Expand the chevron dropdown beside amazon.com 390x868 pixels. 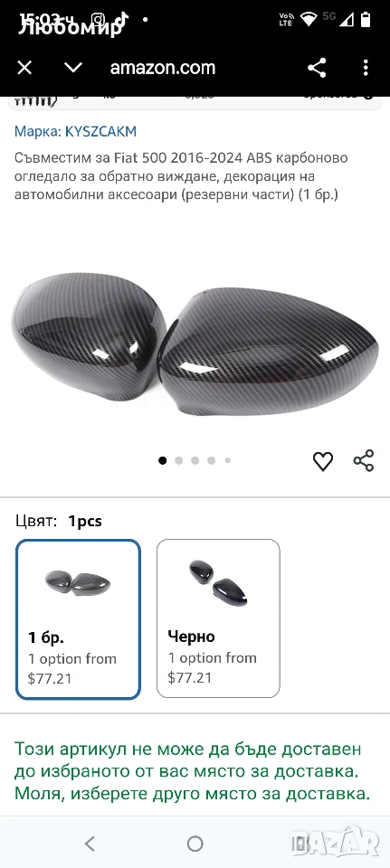(x=73, y=68)
